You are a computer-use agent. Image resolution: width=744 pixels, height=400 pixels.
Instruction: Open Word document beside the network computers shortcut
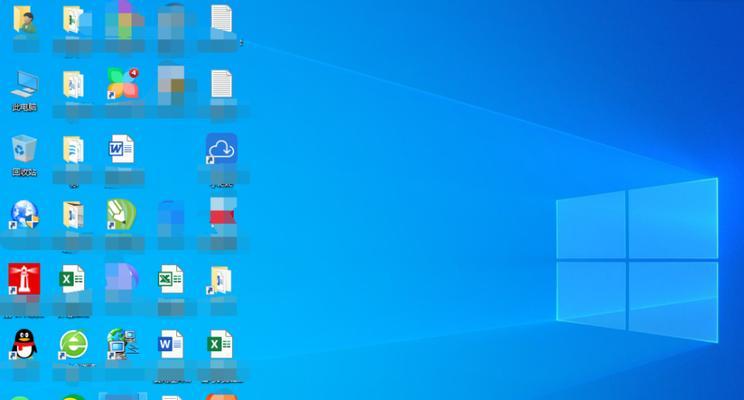[x=170, y=344]
